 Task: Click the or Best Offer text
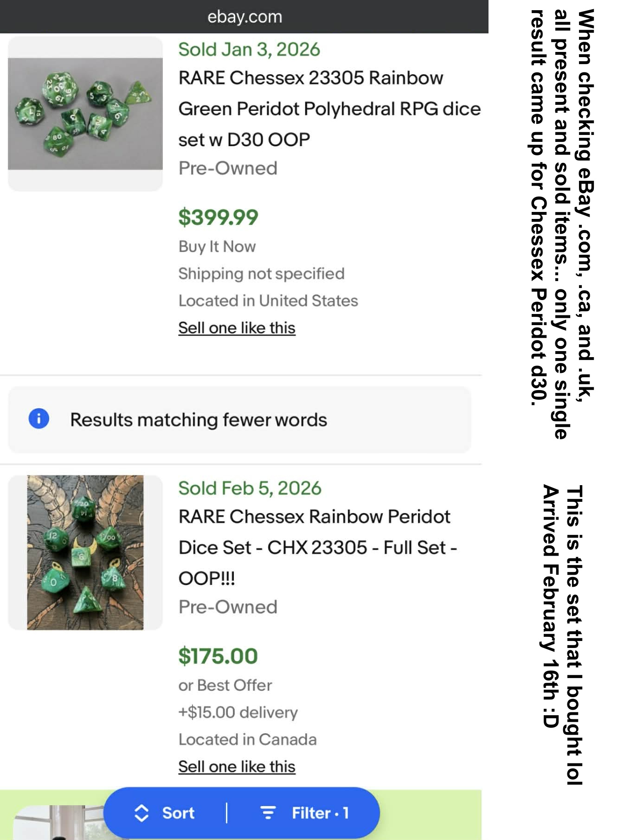225,685
